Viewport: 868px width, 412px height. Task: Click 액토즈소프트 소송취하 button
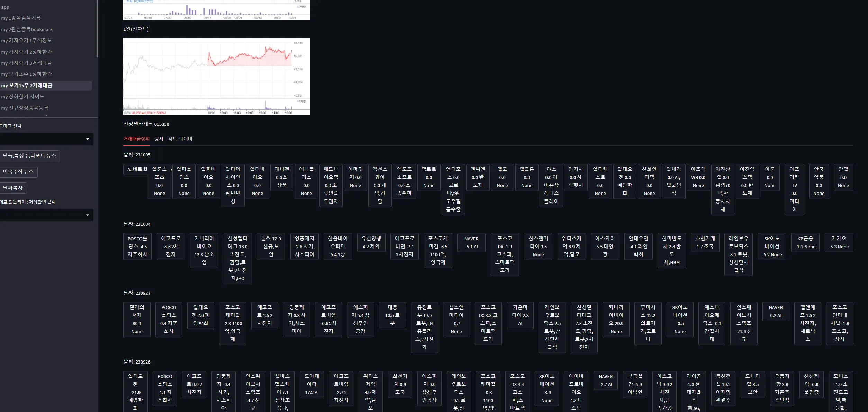[x=405, y=181]
